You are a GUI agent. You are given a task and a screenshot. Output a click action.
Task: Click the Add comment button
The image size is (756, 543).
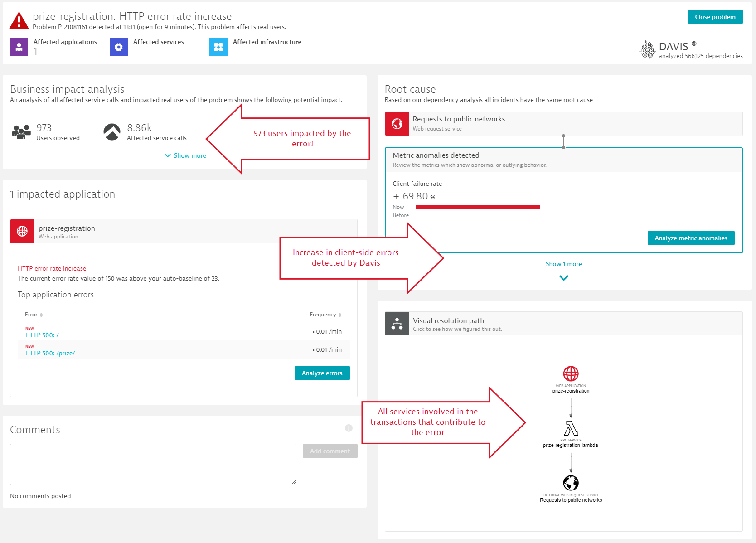point(330,451)
